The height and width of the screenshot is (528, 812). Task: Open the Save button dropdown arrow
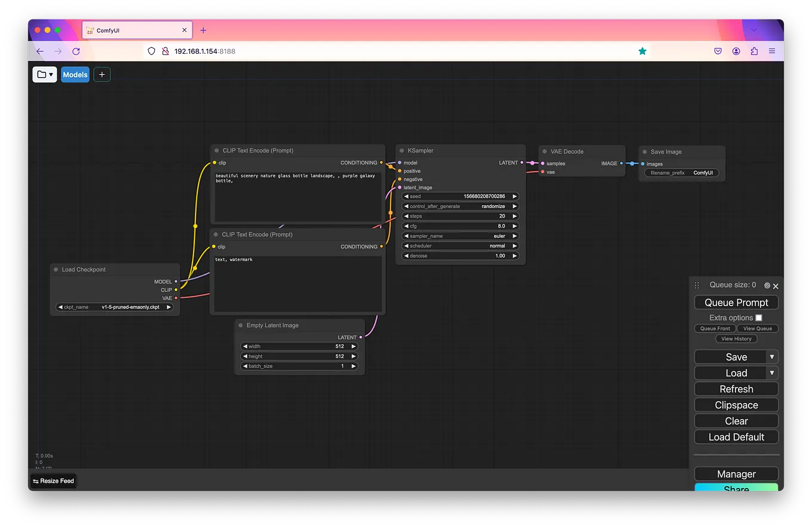[x=772, y=356]
